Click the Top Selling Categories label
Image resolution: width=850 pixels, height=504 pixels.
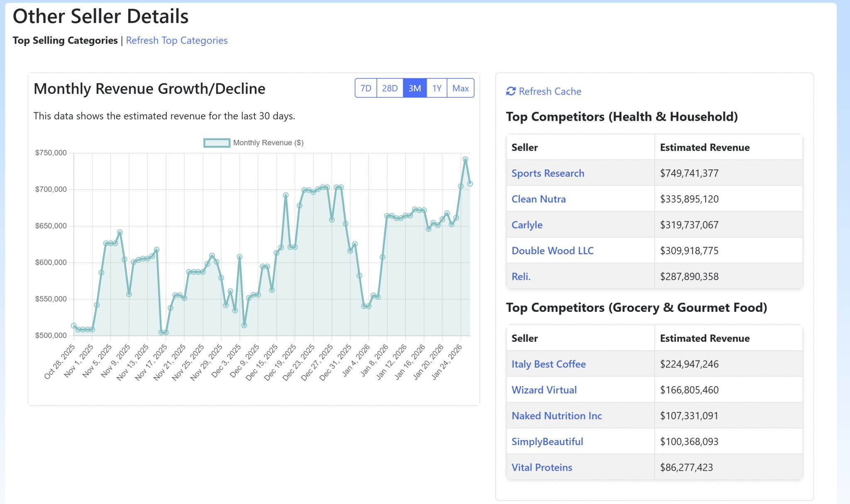click(x=65, y=40)
